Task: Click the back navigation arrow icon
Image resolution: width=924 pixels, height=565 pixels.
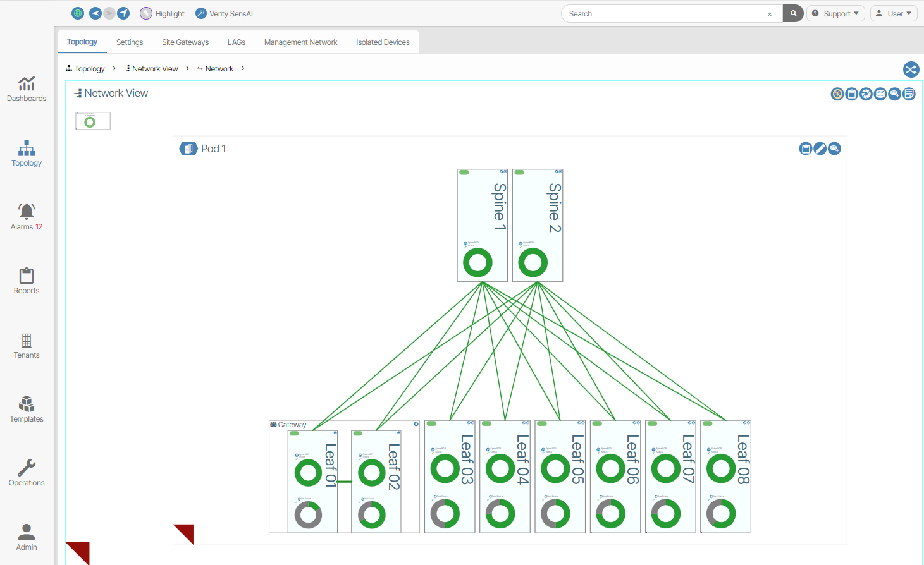Action: coord(95,13)
